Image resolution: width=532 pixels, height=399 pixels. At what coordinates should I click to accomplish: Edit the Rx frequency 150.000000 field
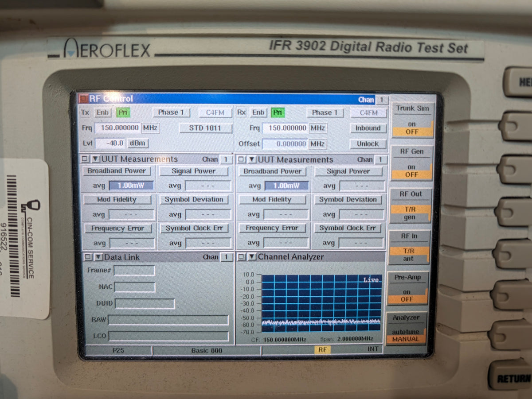[x=285, y=128]
